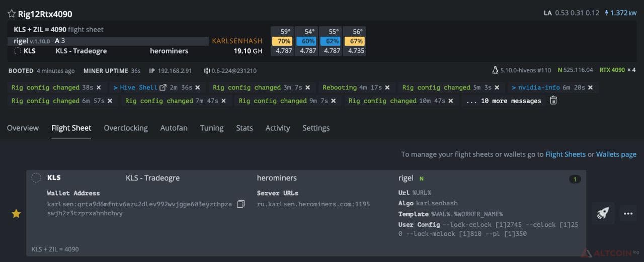The image size is (644, 262).
Task: Copy the wallet address with the copy icon
Action: tap(240, 204)
